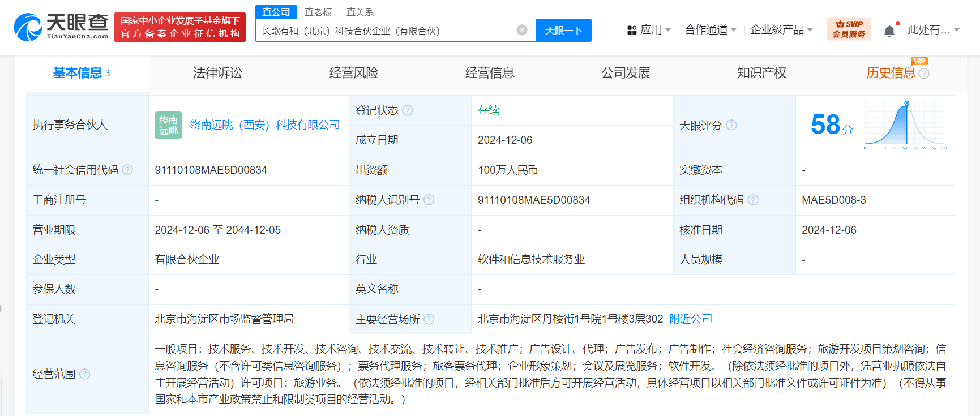Open the notification bell
The width and height of the screenshot is (980, 416).
click(x=889, y=31)
